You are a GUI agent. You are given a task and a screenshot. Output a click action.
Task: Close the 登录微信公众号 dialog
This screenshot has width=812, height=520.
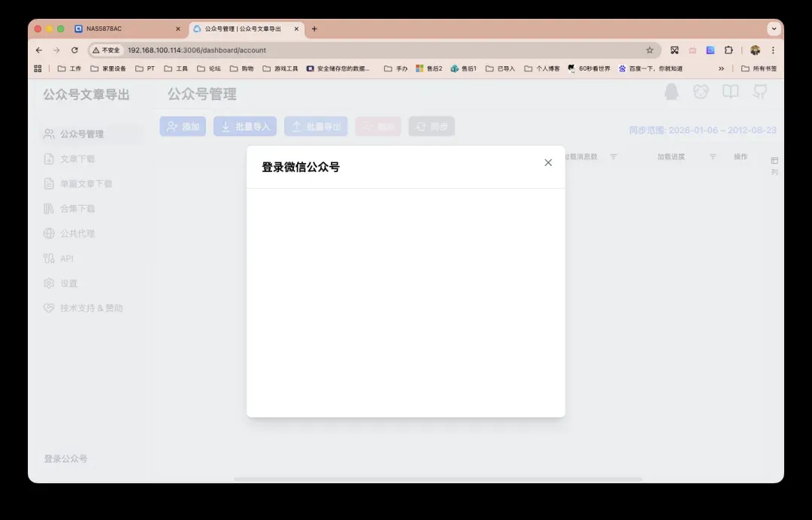point(548,162)
